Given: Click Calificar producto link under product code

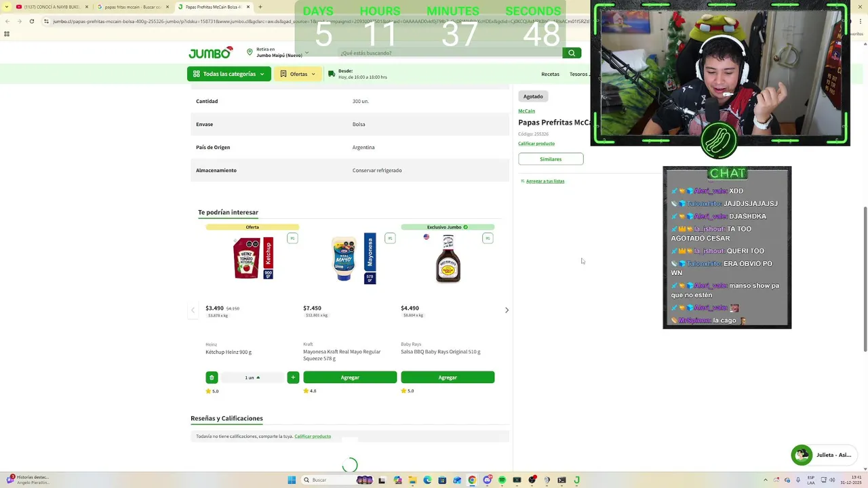Looking at the screenshot, I should 536,144.
